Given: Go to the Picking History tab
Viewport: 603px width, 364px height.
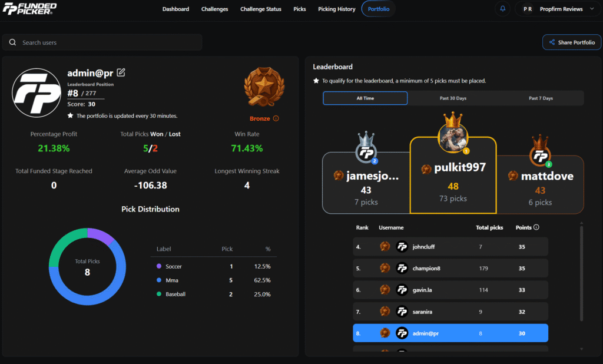Looking at the screenshot, I should (336, 9).
